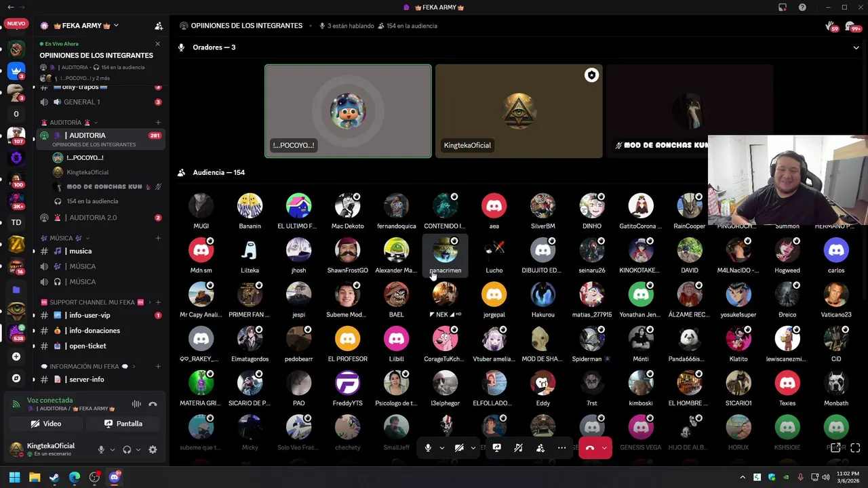
Task: Click the invite people icon beside FEKA ARMY
Action: (x=159, y=26)
